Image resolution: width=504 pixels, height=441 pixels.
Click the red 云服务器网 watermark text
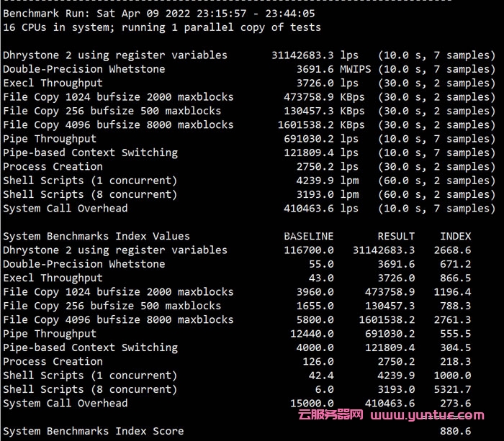pyautogui.click(x=331, y=416)
